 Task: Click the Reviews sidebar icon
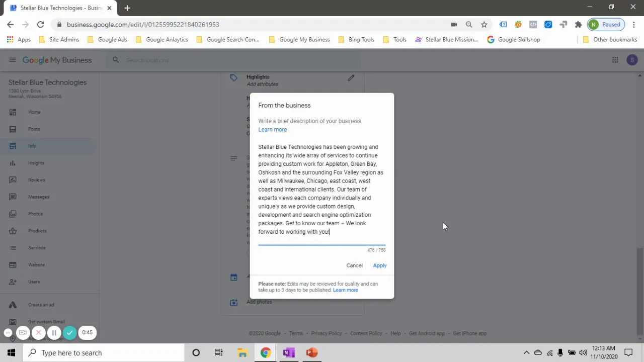click(13, 180)
